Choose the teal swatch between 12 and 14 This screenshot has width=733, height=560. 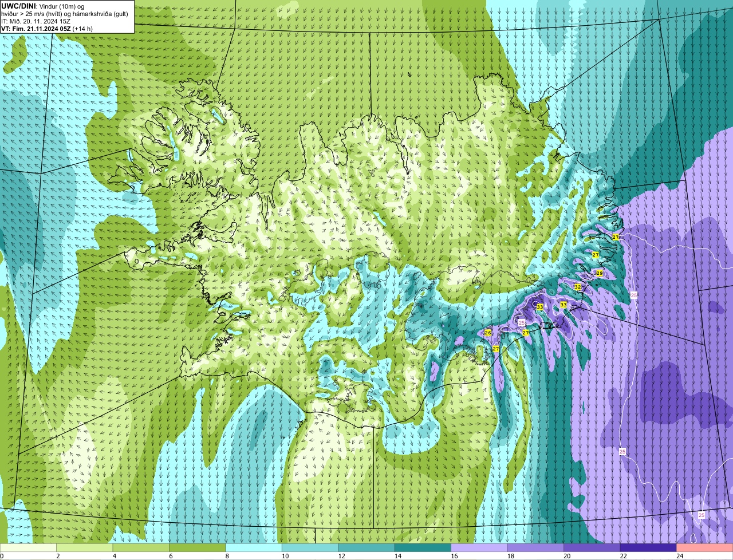pyautogui.click(x=366, y=547)
